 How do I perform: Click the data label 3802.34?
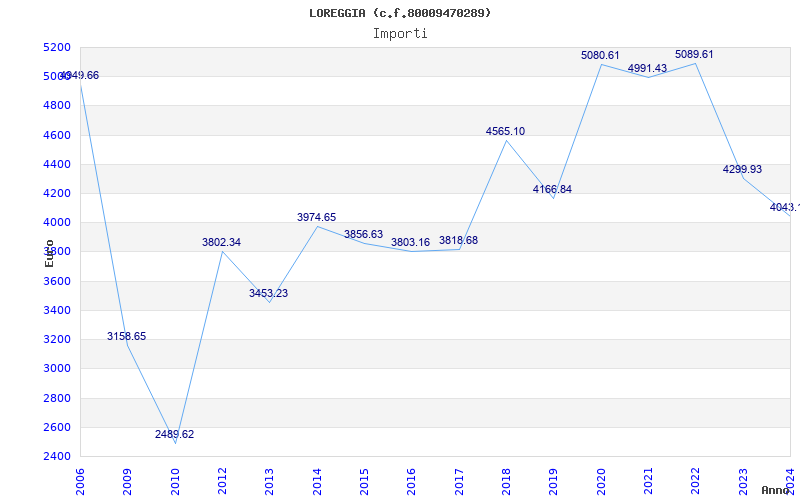221,242
